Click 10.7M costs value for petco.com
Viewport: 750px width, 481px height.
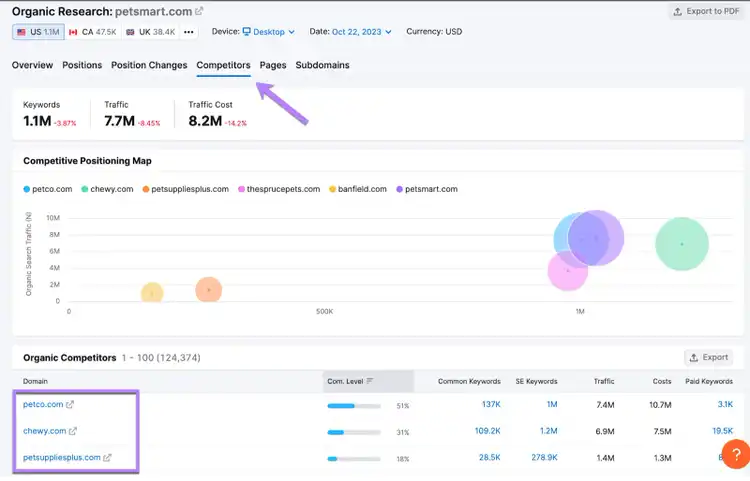pyautogui.click(x=660, y=405)
